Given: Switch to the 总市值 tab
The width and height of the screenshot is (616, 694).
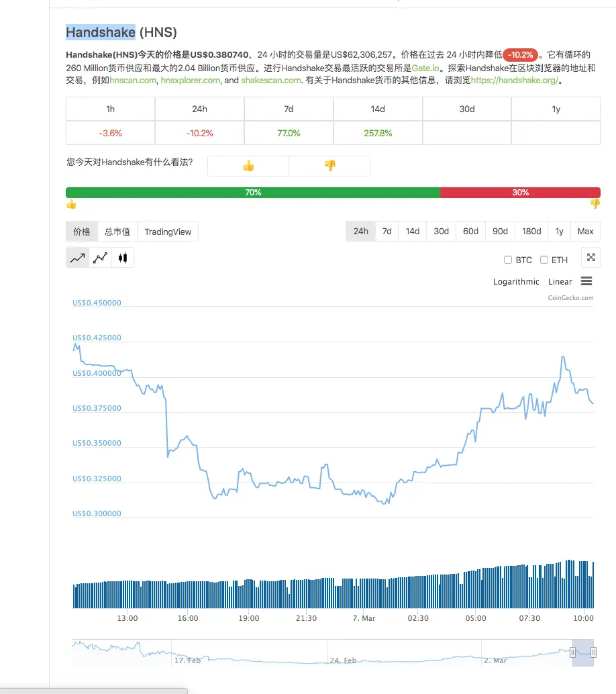Looking at the screenshot, I should coord(117,232).
